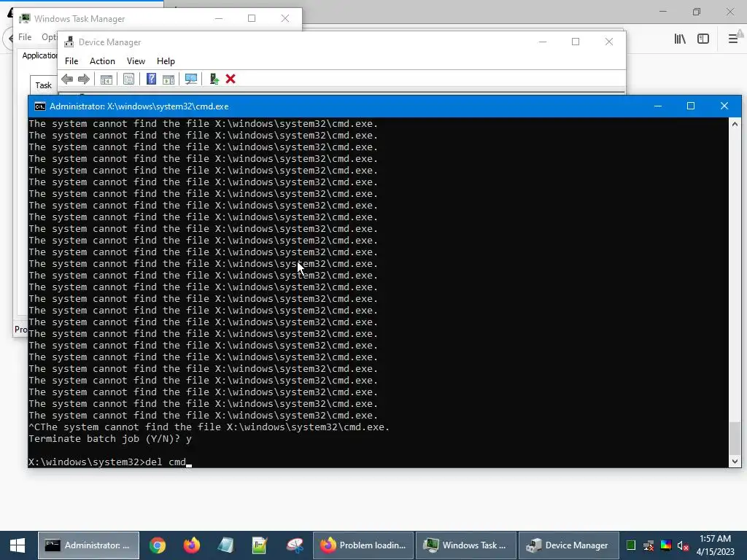Image resolution: width=747 pixels, height=560 pixels.
Task: Open Firefox pinned icon on taskbar
Action: 192,545
